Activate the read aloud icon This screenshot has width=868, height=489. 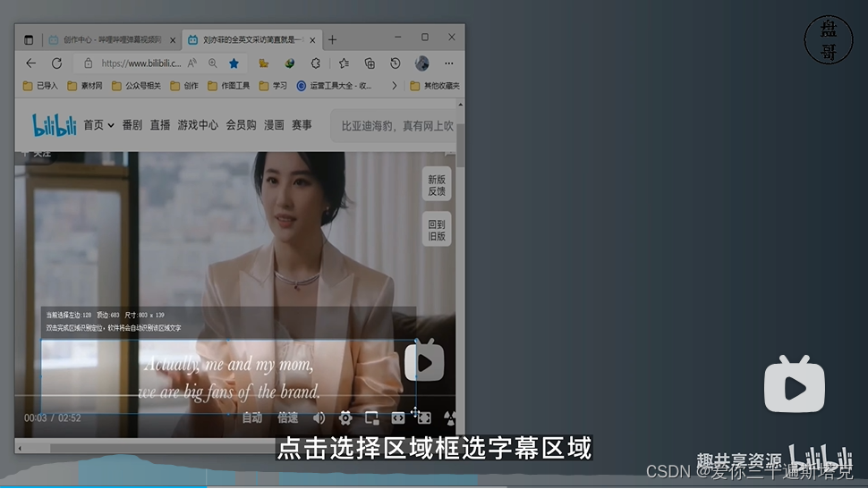click(191, 63)
